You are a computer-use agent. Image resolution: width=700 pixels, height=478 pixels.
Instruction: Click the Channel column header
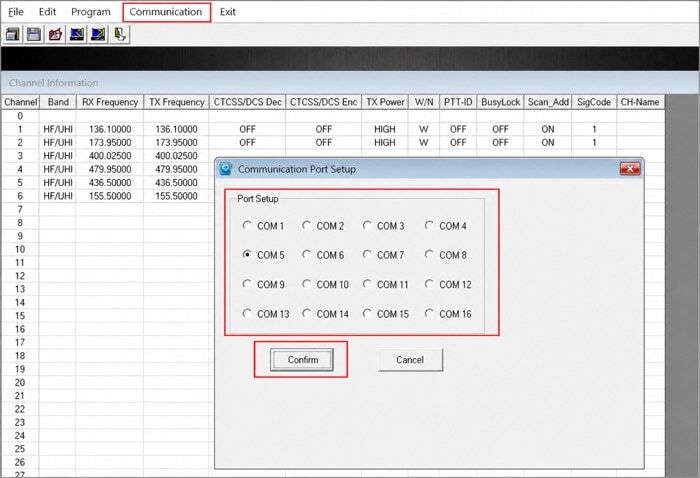(x=20, y=102)
